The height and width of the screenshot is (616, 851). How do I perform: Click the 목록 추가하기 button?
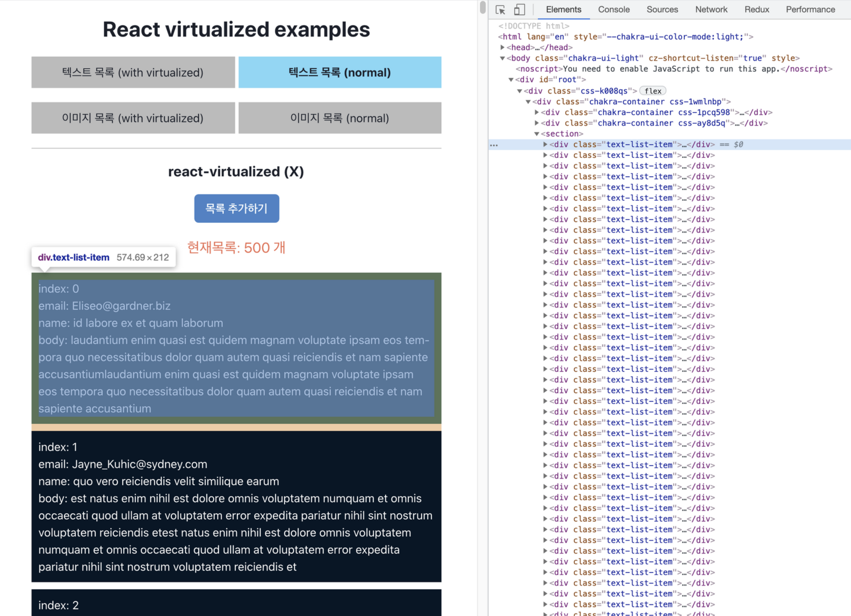(x=236, y=208)
